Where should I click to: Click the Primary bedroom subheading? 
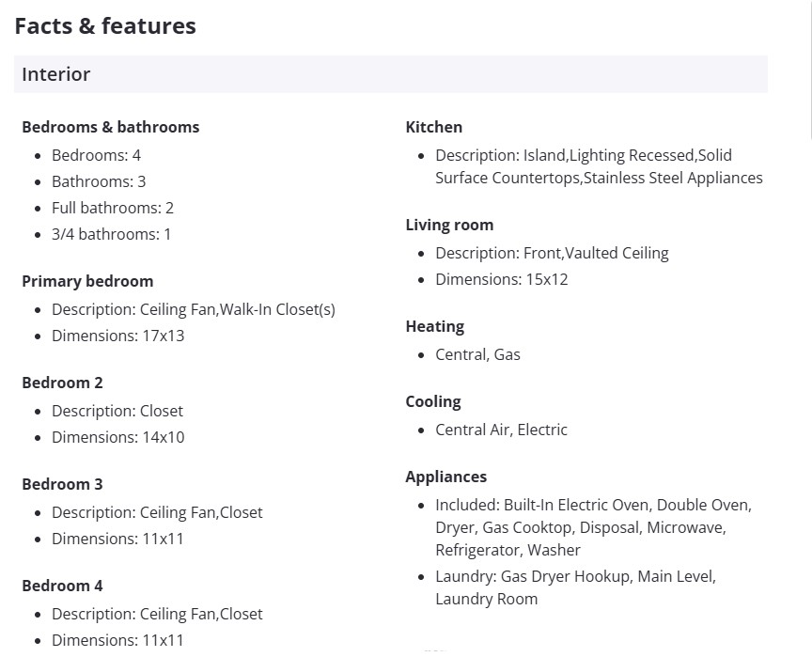(x=86, y=281)
